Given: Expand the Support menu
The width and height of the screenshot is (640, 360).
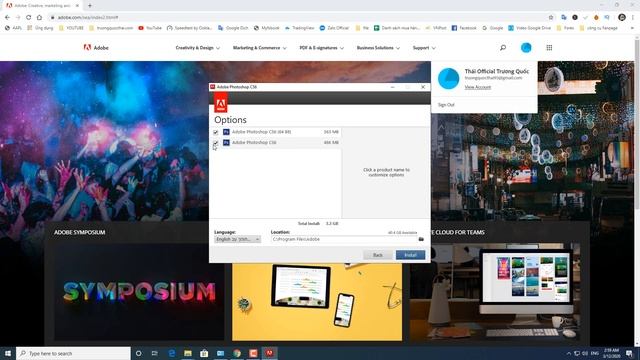Looking at the screenshot, I should 424,48.
